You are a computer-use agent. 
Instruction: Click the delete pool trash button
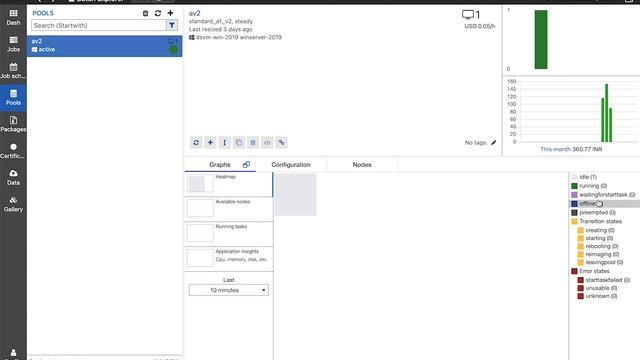click(x=253, y=142)
